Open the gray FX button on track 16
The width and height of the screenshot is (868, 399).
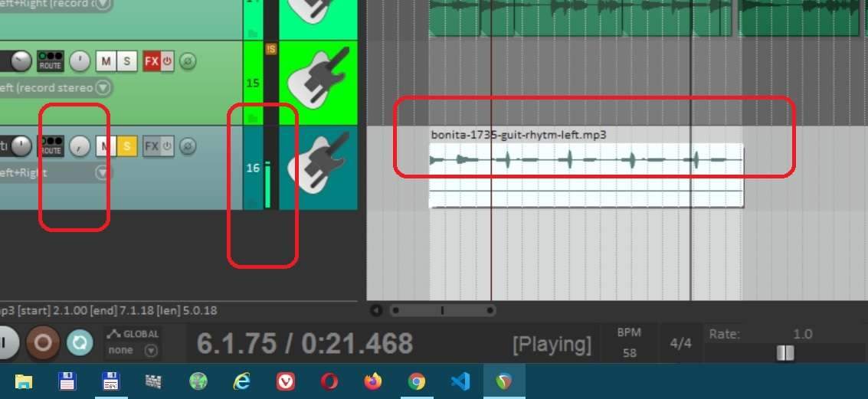pyautogui.click(x=152, y=146)
